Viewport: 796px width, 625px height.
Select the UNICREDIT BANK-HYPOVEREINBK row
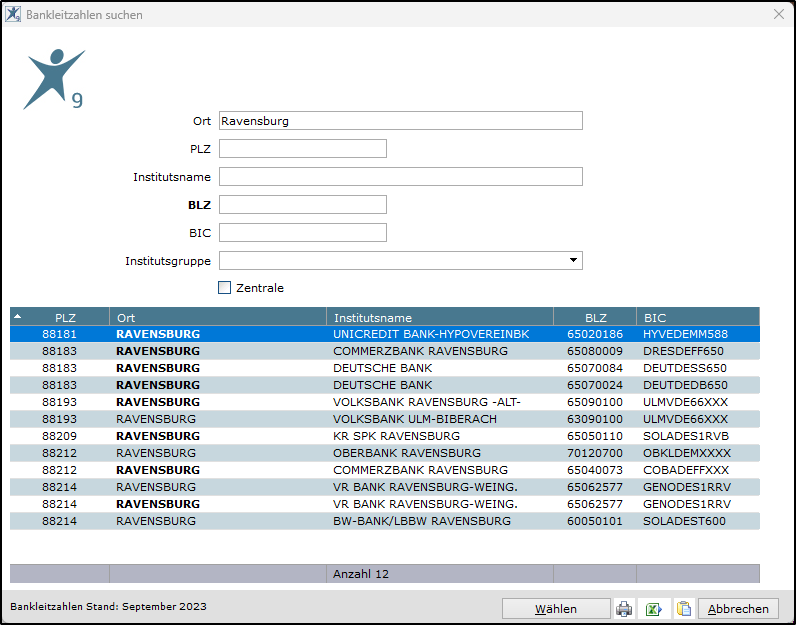click(385, 334)
